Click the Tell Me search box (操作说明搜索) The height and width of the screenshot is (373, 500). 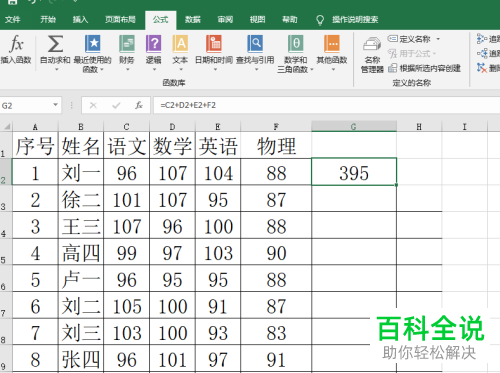coord(355,20)
